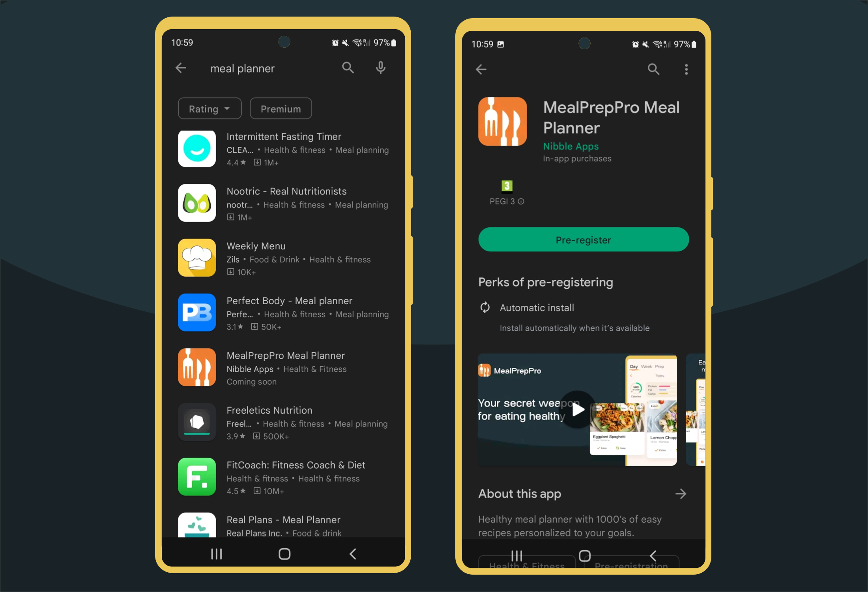Tap the Real Plans Meal Planner app icon
The image size is (868, 592).
198,528
